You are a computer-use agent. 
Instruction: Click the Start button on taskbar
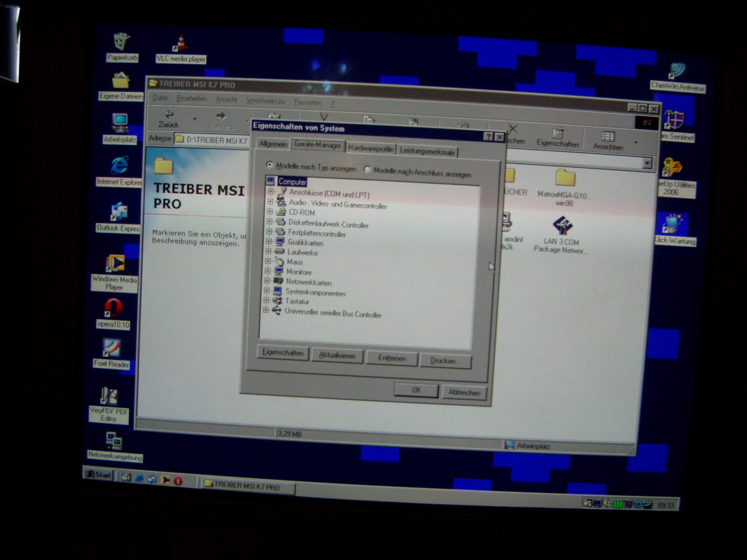[98, 475]
